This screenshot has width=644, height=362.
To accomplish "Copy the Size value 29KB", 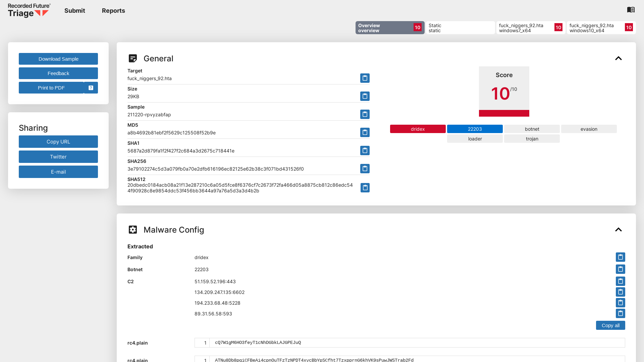I will tap(365, 96).
